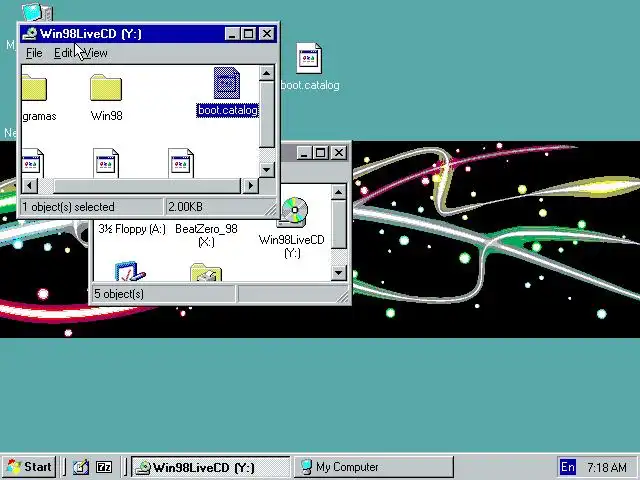Click the "1 object(s) selected" status text
This screenshot has height=480, width=640.
pos(68,207)
